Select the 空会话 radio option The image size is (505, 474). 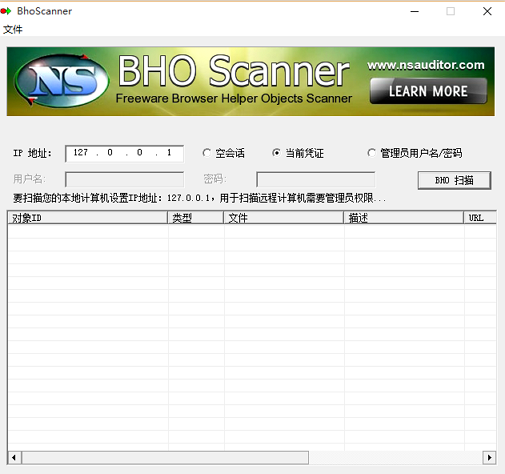[223, 153]
